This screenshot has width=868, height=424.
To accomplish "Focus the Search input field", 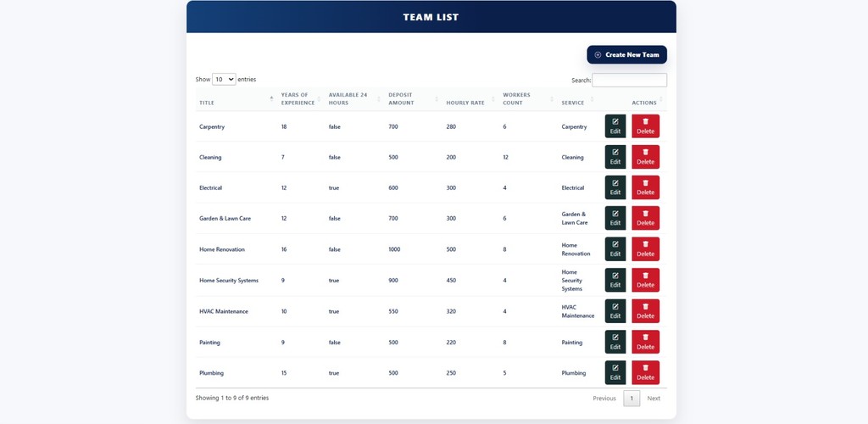I will tap(630, 81).
